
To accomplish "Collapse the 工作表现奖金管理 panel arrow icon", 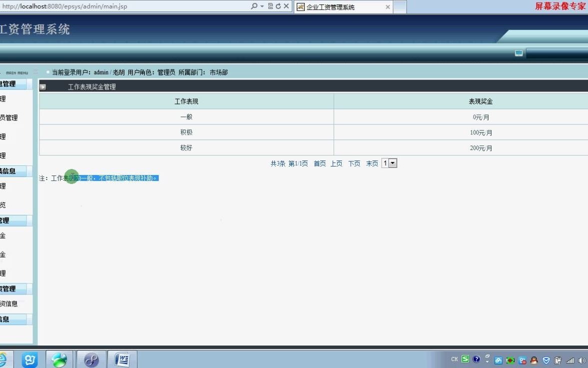I will [x=42, y=86].
